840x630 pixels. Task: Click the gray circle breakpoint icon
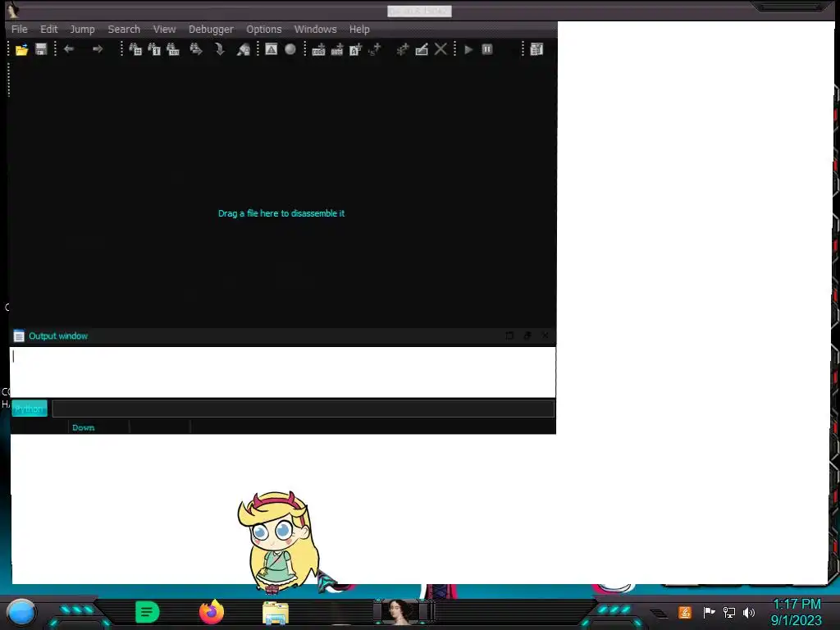(290, 49)
